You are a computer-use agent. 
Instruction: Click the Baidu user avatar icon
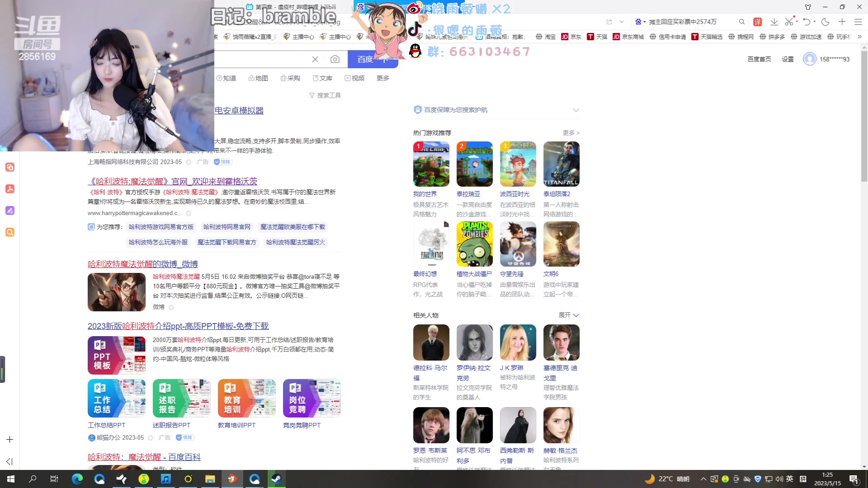coord(809,59)
